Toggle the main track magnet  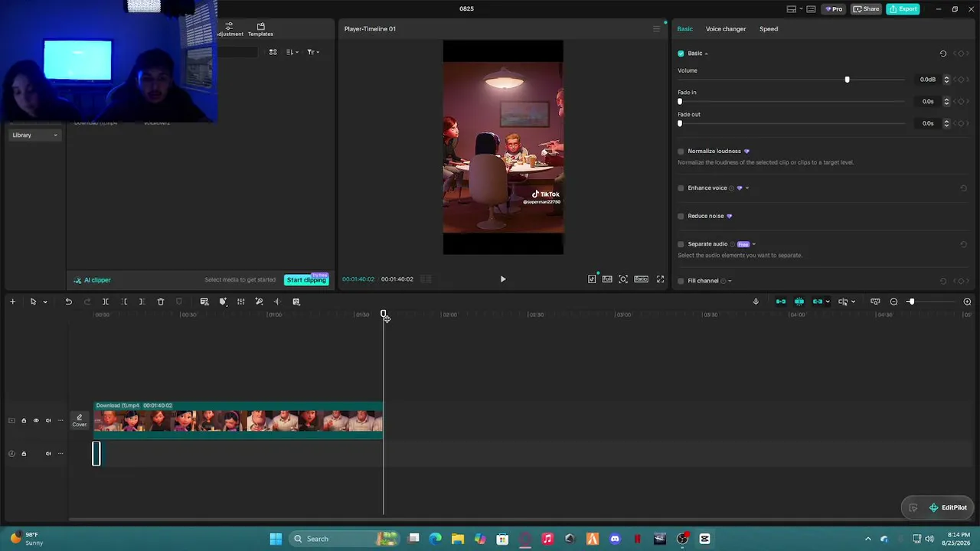(x=781, y=302)
